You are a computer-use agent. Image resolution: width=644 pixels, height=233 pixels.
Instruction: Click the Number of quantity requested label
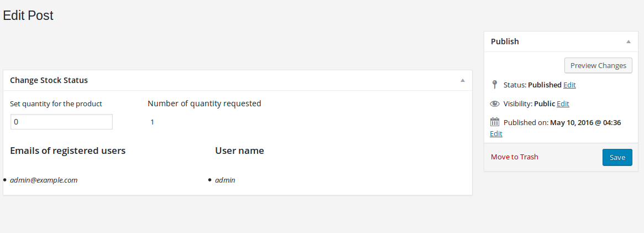[204, 103]
